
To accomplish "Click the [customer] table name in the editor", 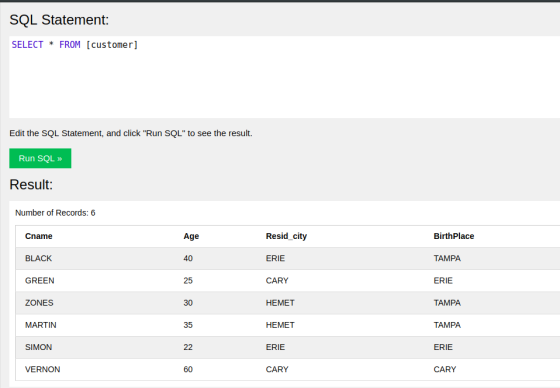I will (112, 45).
